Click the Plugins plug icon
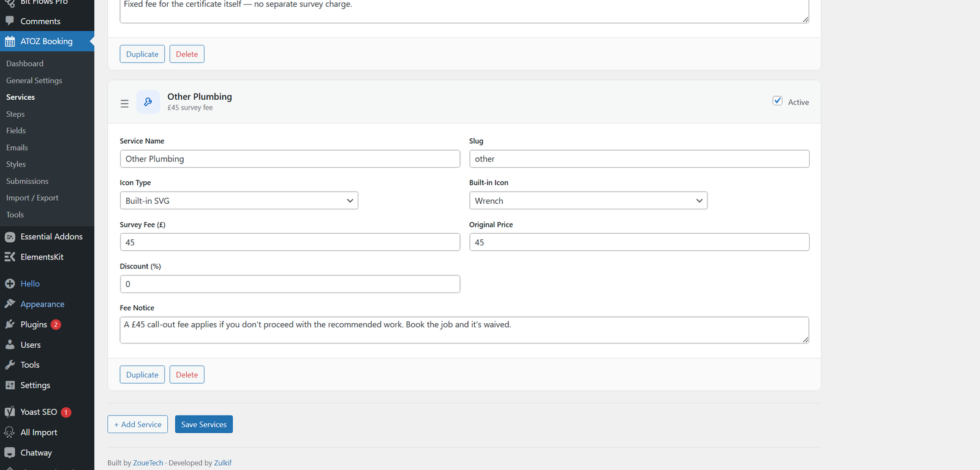The height and width of the screenshot is (470, 980). pos(10,324)
